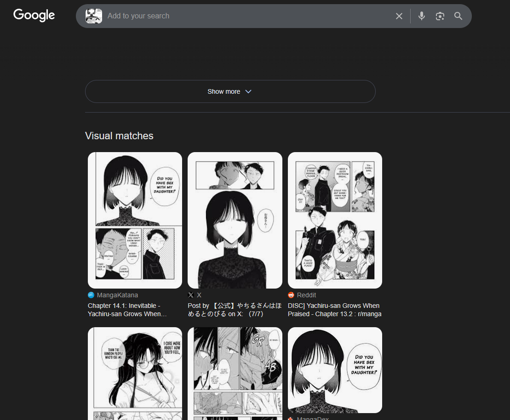The image size is (510, 420).
Task: Click the MangaKatana site favicon
Action: pyautogui.click(x=91, y=295)
